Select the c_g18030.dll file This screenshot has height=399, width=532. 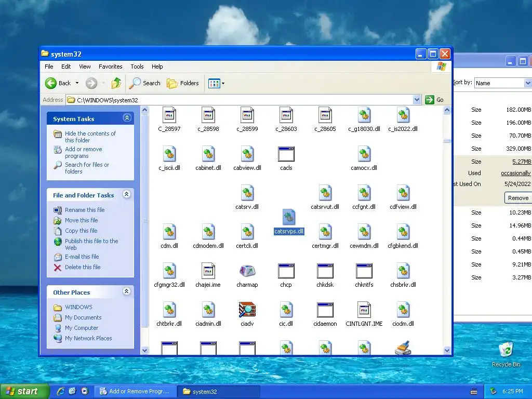364,119
